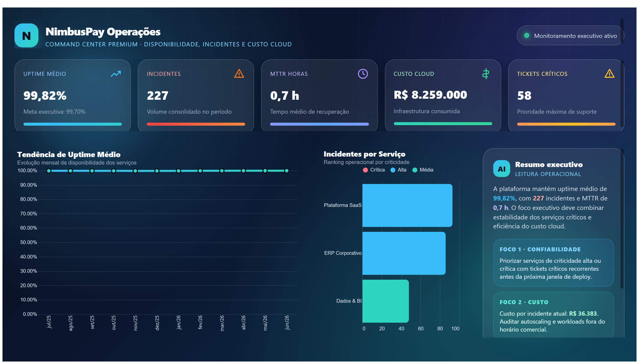This screenshot has width=639, height=364.
Task: Open the Custo Cloud KPI card
Action: 443,95
